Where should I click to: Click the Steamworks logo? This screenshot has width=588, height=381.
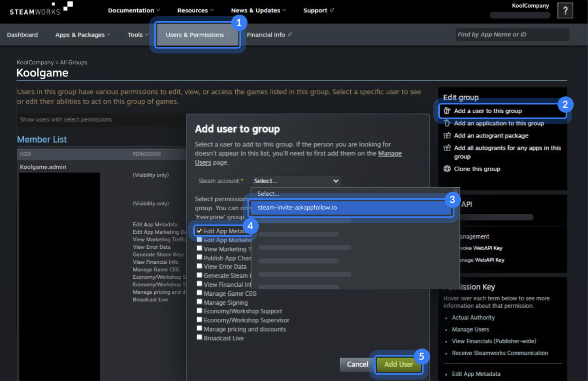(41, 8)
